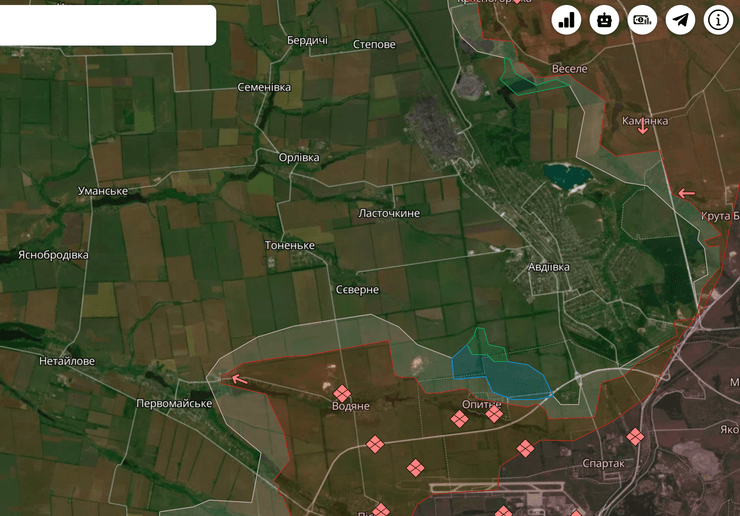The height and width of the screenshot is (516, 740).
Task: Click the pink arrow below Камянка
Action: pyautogui.click(x=643, y=131)
